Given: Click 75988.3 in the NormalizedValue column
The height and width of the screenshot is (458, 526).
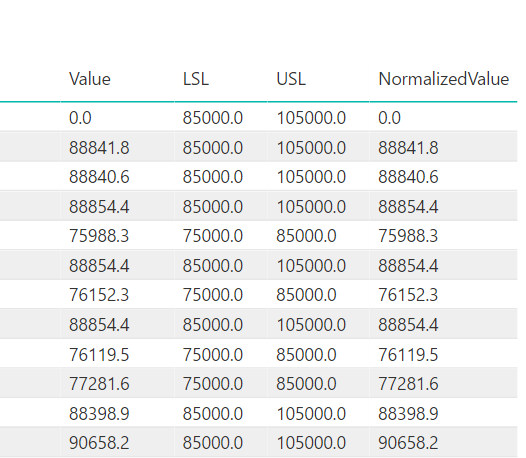Looking at the screenshot, I should coord(408,236).
